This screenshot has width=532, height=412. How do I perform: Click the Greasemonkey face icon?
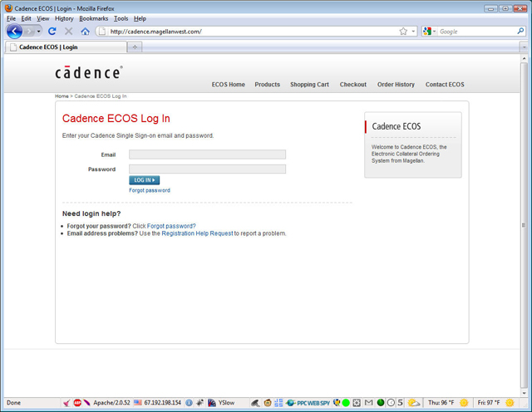click(268, 403)
